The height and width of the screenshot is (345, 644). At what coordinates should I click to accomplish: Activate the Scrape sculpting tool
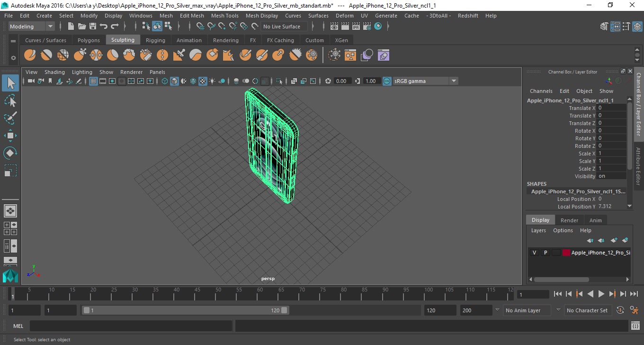click(x=212, y=55)
